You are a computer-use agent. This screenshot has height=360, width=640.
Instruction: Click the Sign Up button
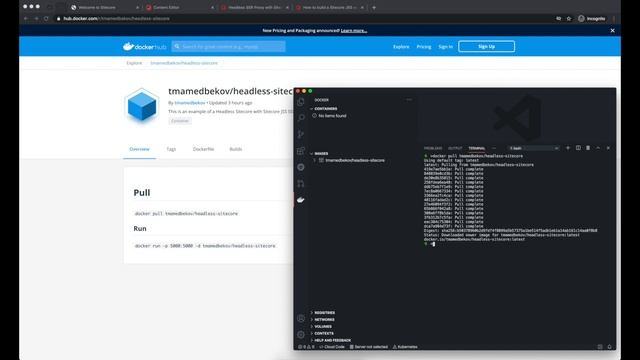[x=486, y=47]
